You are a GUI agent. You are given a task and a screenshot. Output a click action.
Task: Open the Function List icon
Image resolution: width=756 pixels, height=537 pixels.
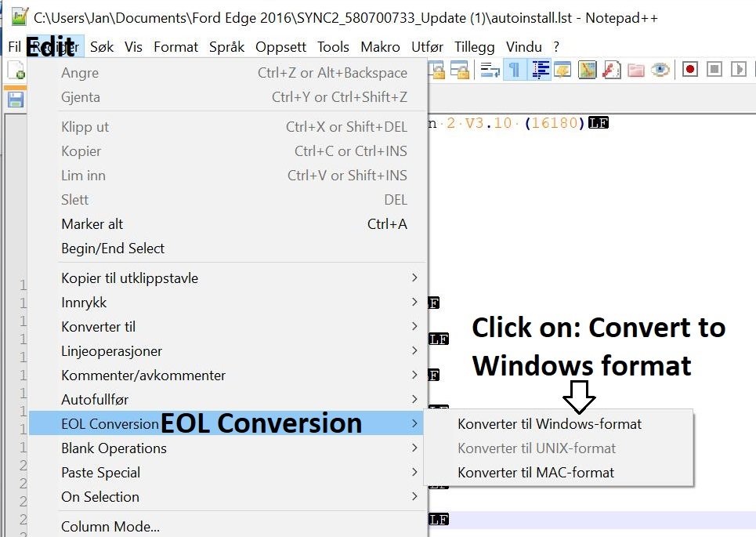tap(611, 71)
